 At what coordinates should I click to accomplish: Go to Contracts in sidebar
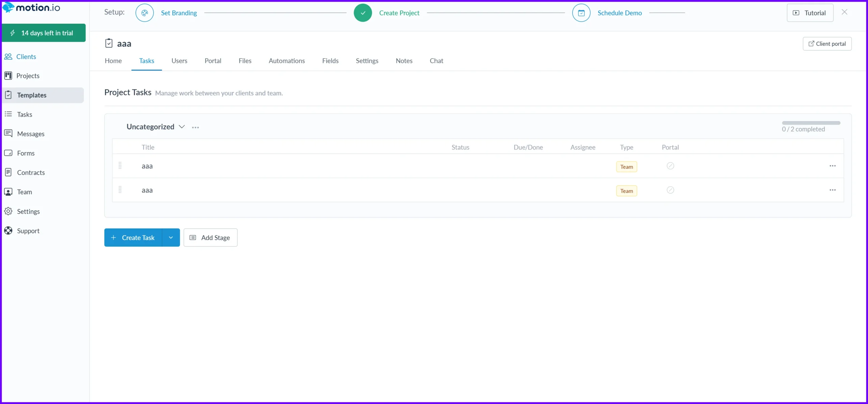click(x=31, y=173)
